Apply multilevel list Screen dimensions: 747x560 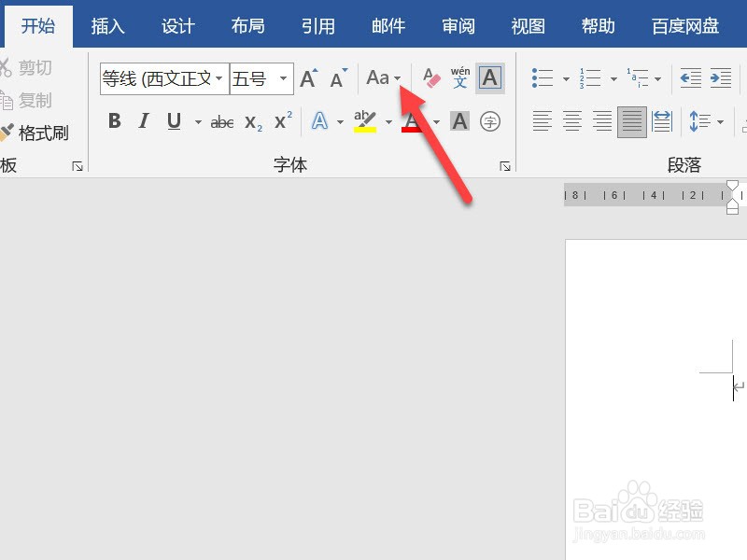(x=638, y=78)
